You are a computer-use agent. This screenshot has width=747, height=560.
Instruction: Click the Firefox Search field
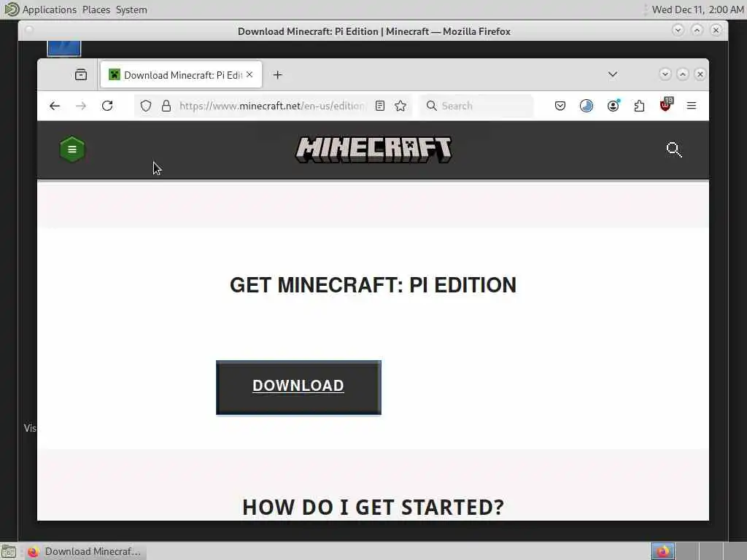tap(476, 106)
